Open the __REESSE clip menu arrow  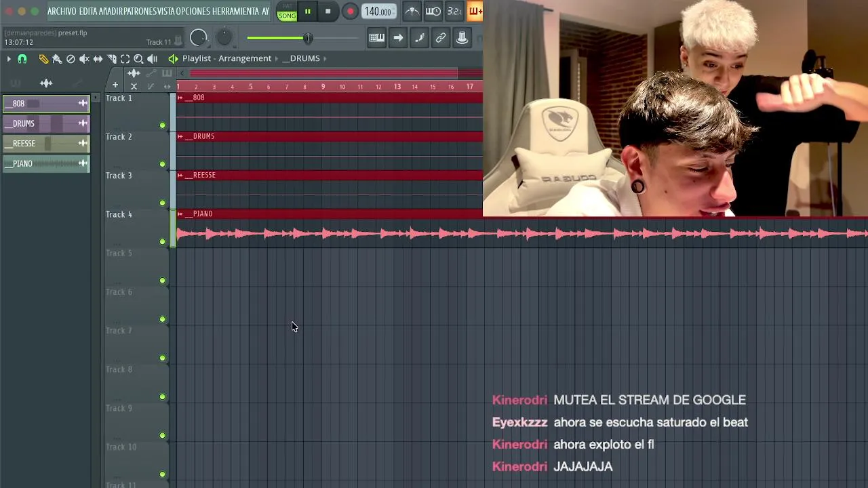pos(180,175)
